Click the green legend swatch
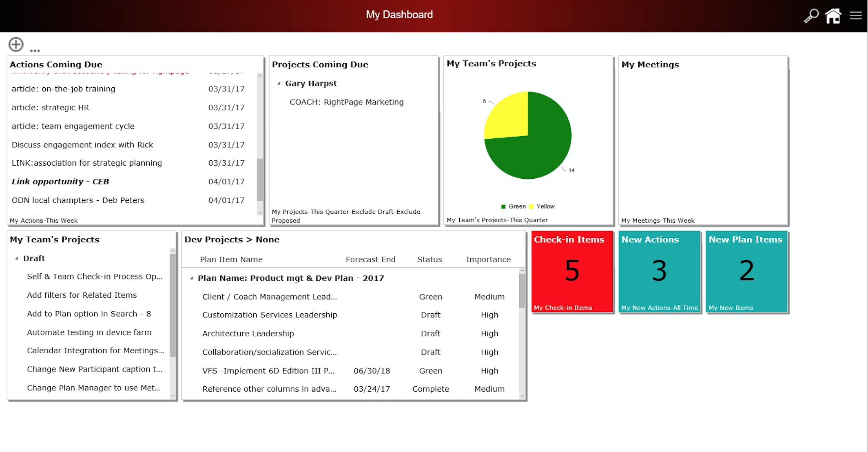The image size is (868, 452). [x=503, y=206]
